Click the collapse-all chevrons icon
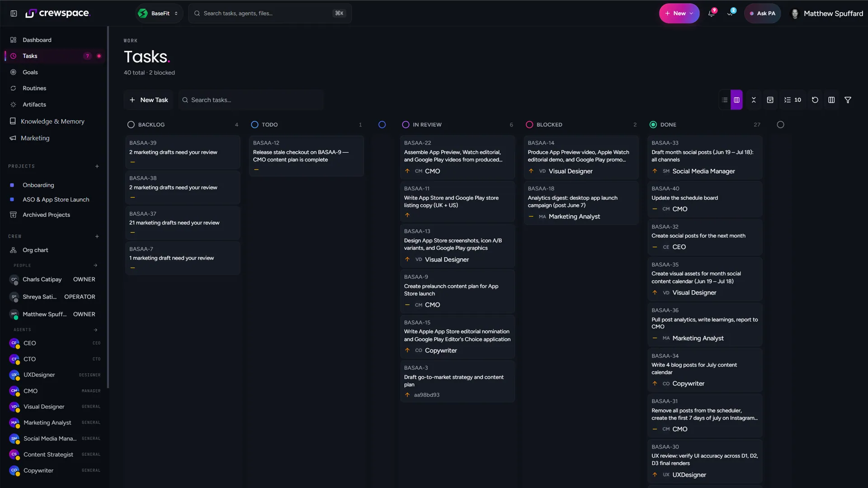This screenshot has height=488, width=868. coord(754,100)
